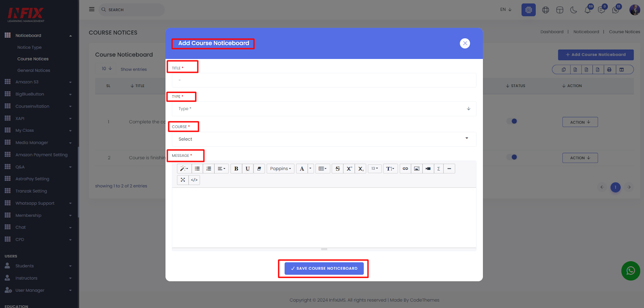Insert a horizontal rule
The width and height of the screenshot is (644, 308).
pyautogui.click(x=449, y=169)
